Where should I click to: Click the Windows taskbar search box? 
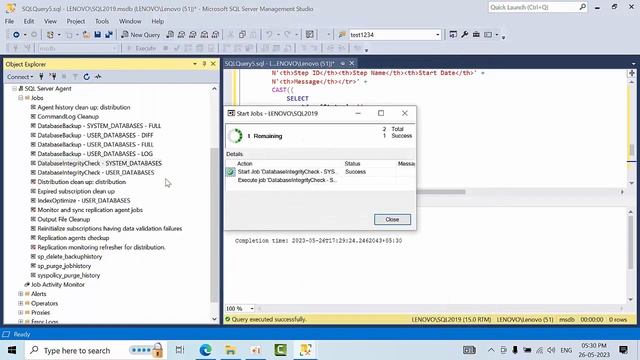coord(96,350)
